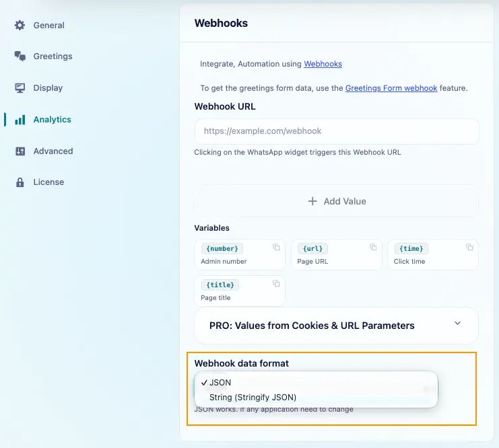Click the Click time label

409,262
